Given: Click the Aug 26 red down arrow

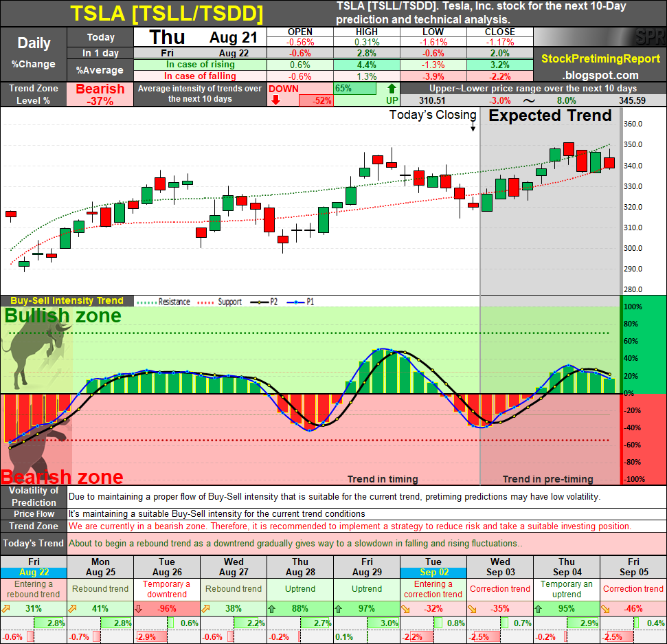Looking at the screenshot, I should [139, 609].
